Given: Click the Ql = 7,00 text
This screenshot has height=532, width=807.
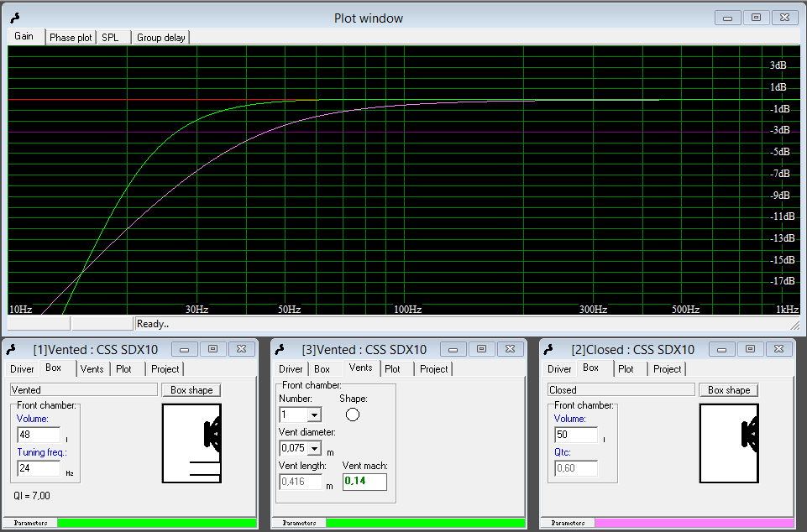Looking at the screenshot, I should click(x=32, y=496).
